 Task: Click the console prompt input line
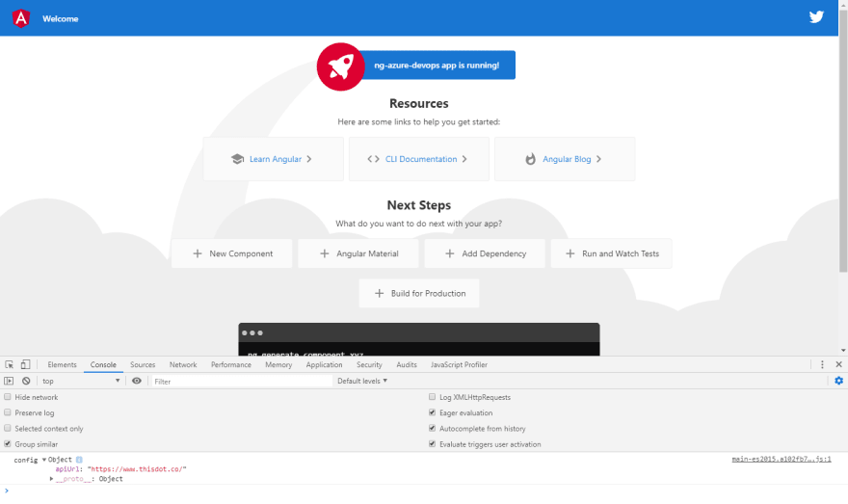pyautogui.click(x=424, y=491)
